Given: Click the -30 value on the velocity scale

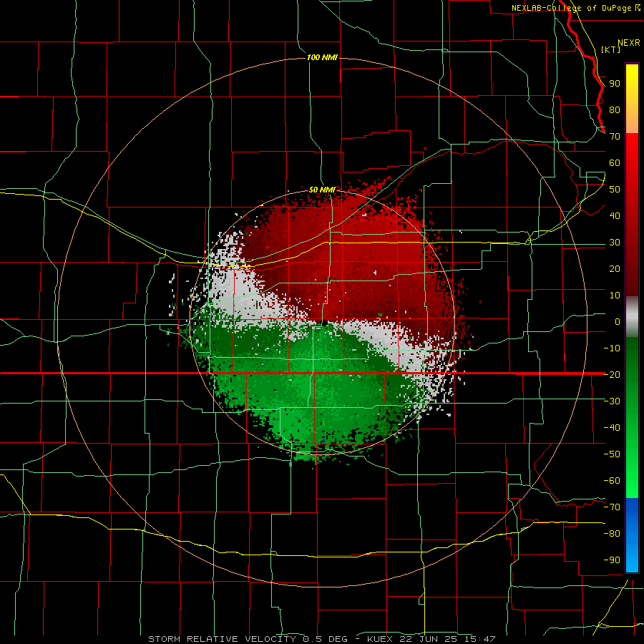Looking at the screenshot, I should [x=612, y=401].
